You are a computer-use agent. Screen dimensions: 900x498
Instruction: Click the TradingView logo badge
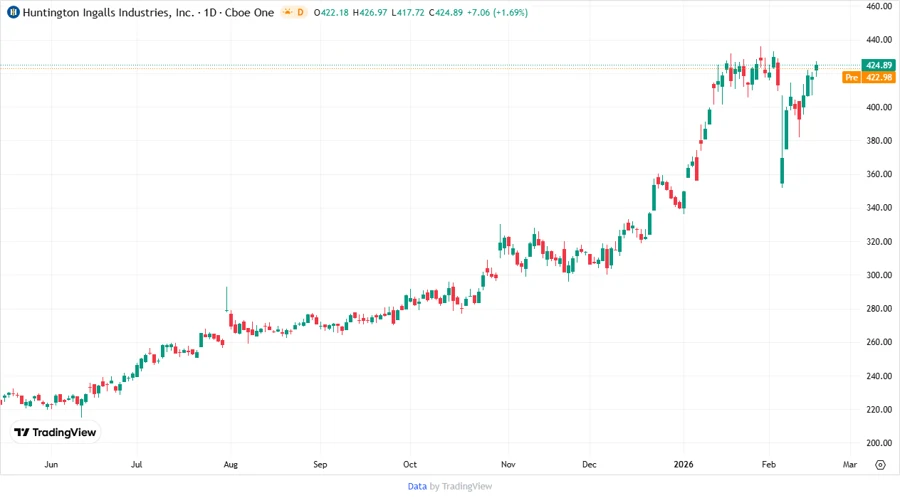click(x=55, y=433)
